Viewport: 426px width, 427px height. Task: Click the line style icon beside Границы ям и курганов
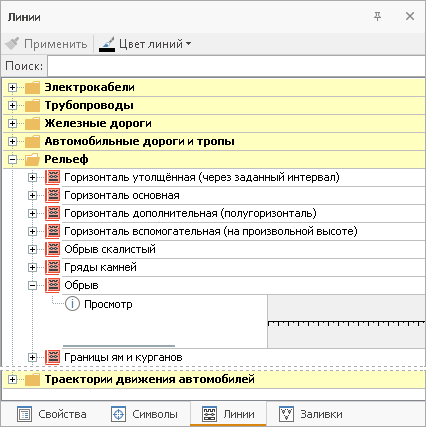click(52, 357)
